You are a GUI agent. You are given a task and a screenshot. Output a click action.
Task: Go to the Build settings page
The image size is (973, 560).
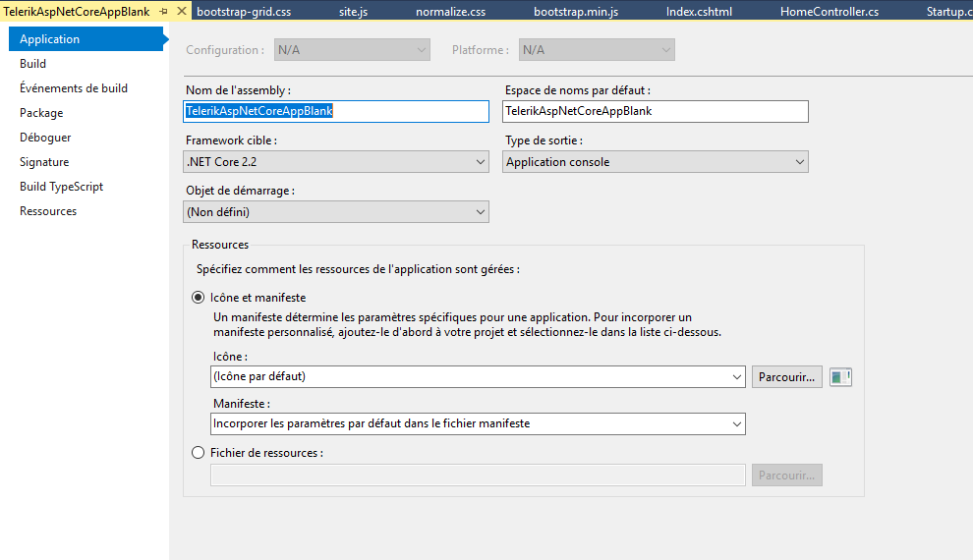click(33, 64)
